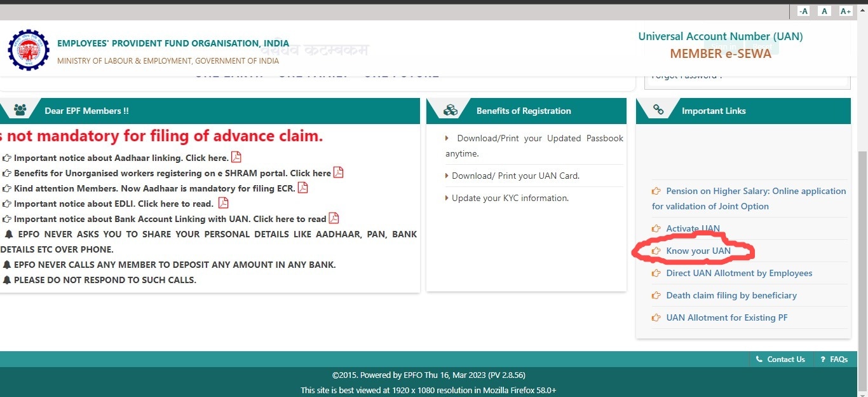
Task: Click the 'best viewed at 1920 x 1080' footer text
Action: coord(428,390)
